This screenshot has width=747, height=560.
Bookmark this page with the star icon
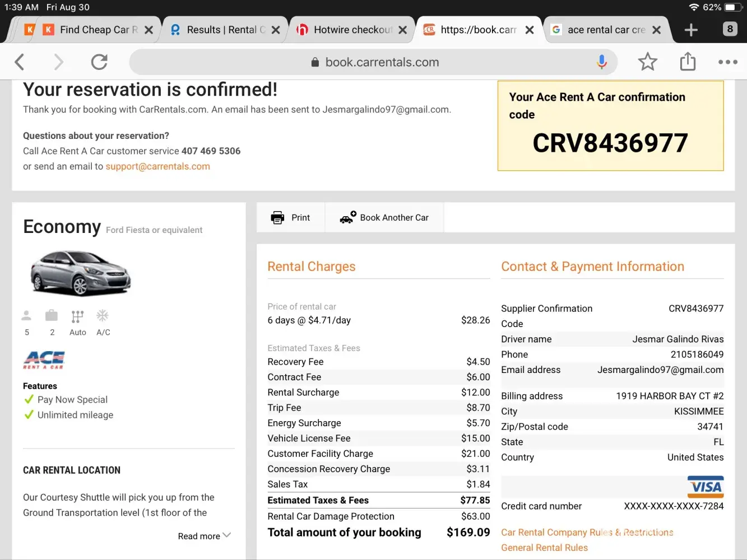(x=648, y=62)
